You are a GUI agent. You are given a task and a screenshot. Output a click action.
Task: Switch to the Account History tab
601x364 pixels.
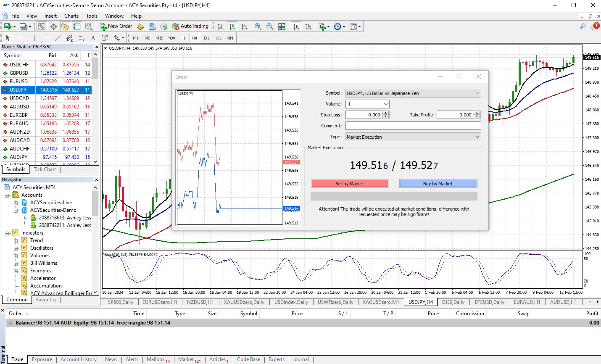pos(79,359)
